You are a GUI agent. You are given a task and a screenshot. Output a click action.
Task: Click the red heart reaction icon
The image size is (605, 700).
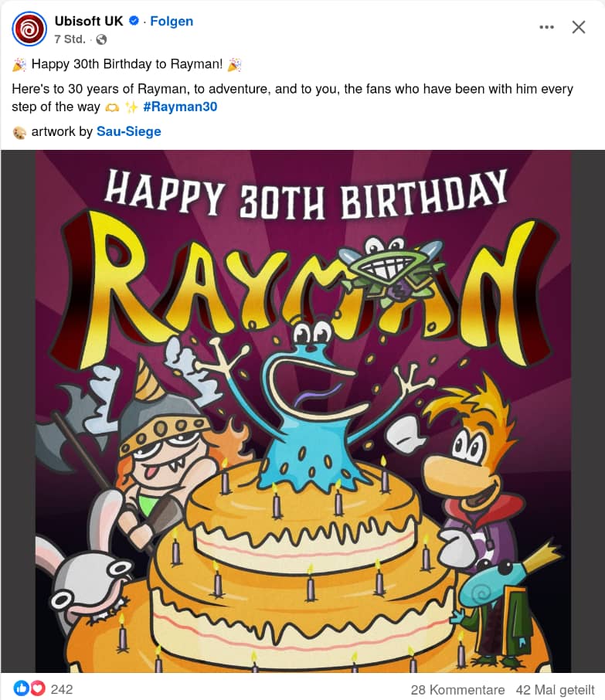tap(38, 688)
